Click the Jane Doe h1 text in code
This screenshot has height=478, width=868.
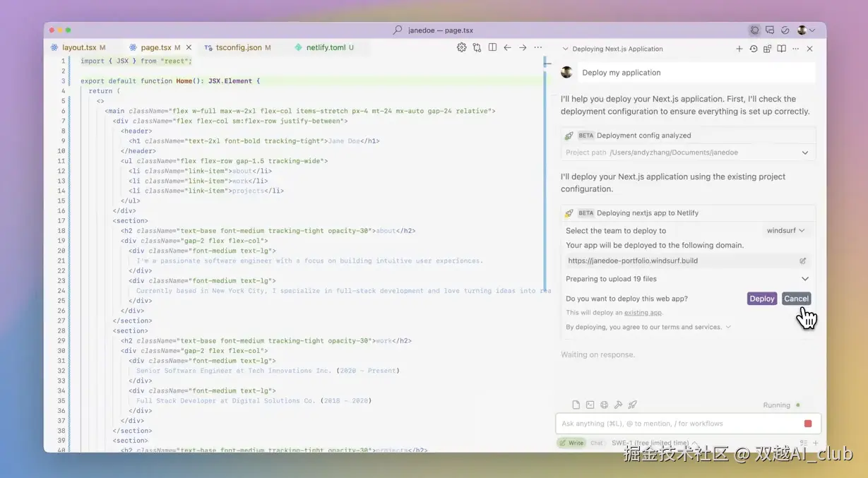click(345, 141)
